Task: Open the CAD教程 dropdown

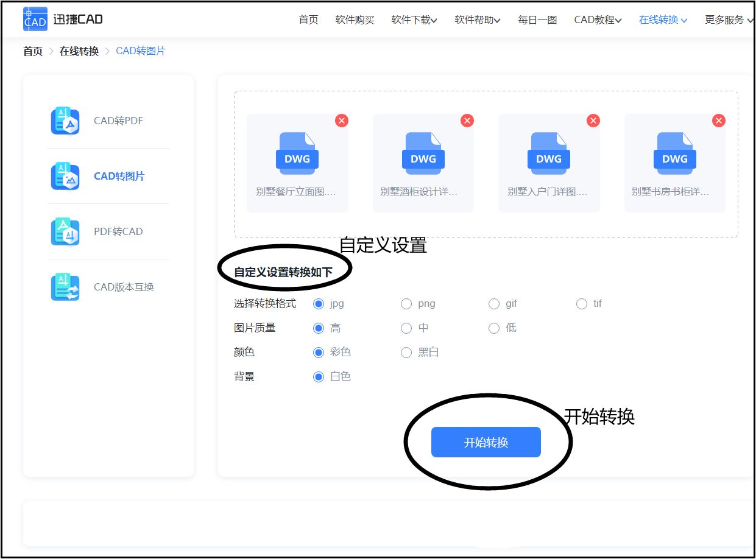Action: [x=598, y=19]
